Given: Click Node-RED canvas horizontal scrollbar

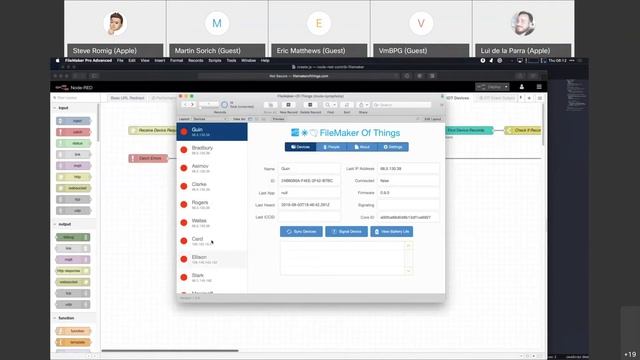Looking at the screenshot, I should pos(170,350).
